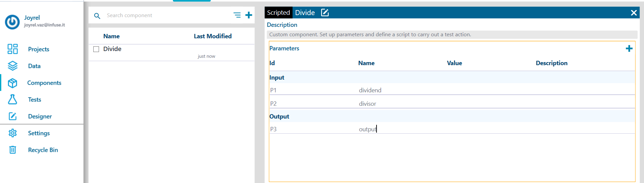
Task: Close the Divide component panel
Action: click(634, 13)
